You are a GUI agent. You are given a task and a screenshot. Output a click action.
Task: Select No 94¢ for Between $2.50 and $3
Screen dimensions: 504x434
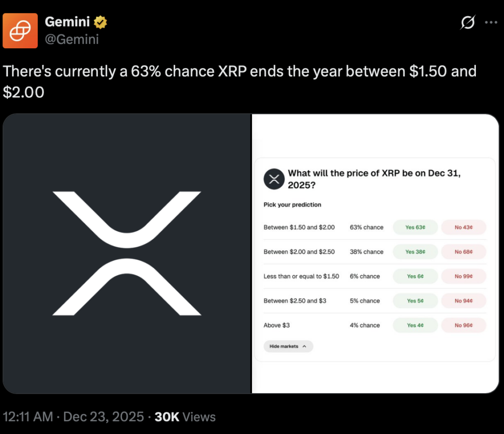(x=463, y=301)
